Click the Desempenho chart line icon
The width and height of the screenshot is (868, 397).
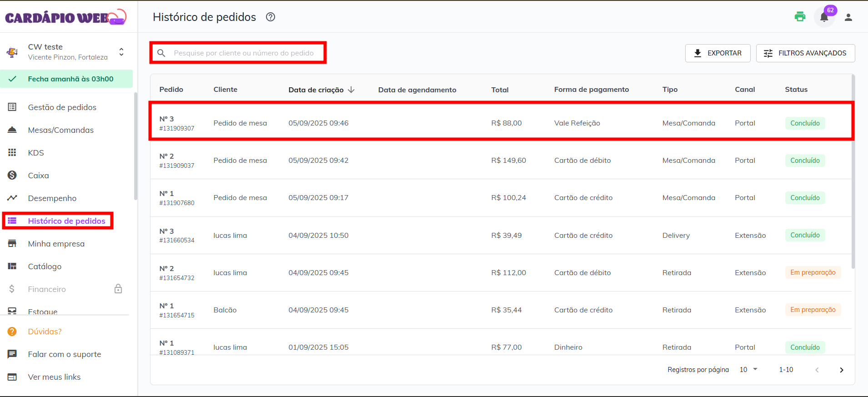[x=12, y=198]
